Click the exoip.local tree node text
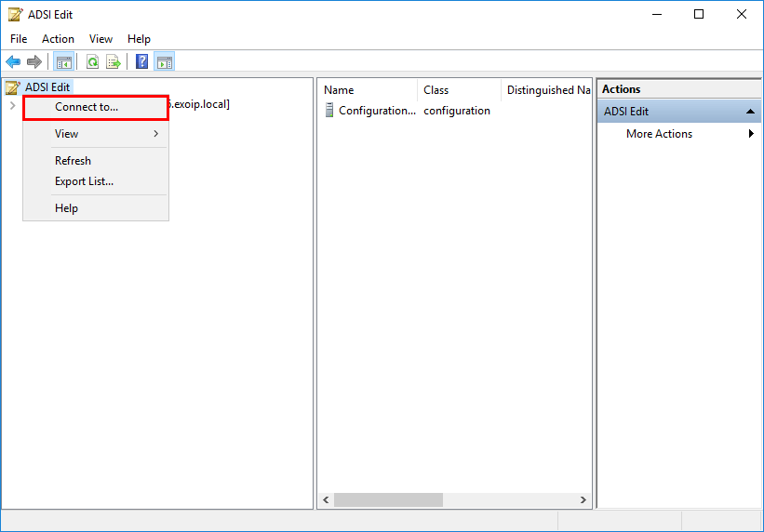 click(199, 104)
